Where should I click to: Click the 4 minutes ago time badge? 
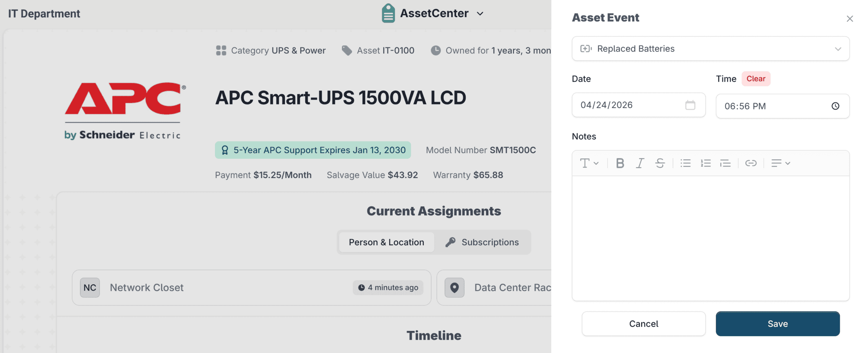tap(388, 288)
